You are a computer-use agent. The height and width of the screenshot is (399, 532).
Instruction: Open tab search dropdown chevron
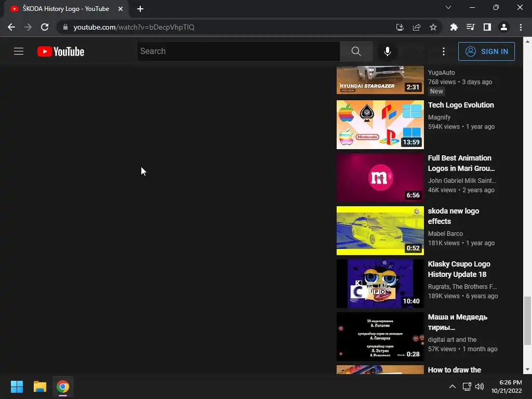tap(448, 7)
